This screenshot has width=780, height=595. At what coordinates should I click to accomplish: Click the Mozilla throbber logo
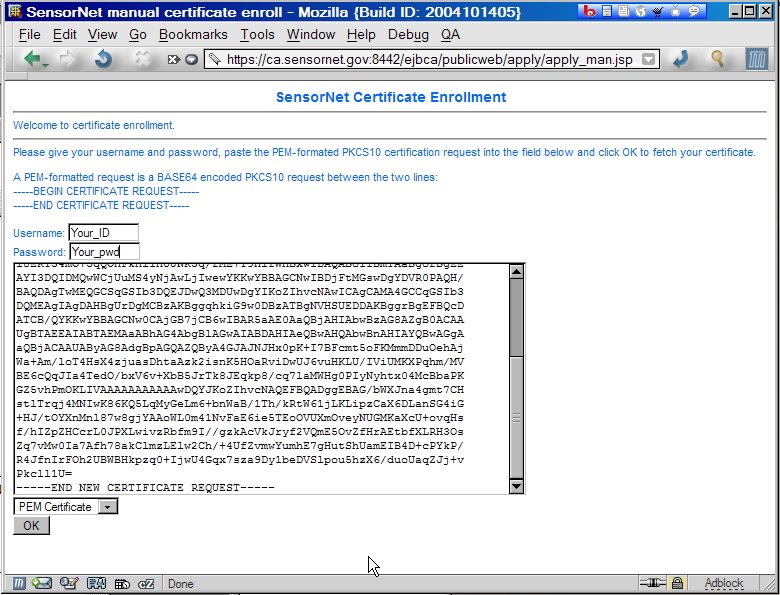click(757, 59)
